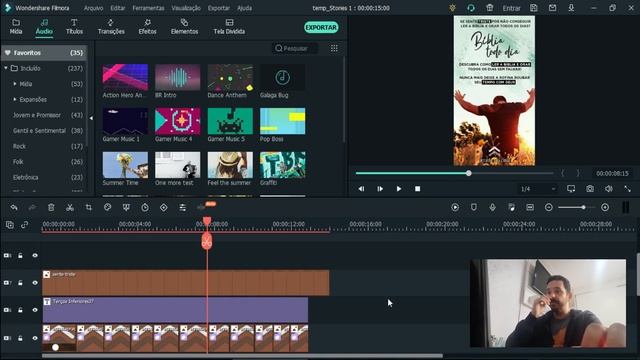Click the add track icon above tracks
The width and height of the screenshot is (640, 360).
[x=10, y=224]
